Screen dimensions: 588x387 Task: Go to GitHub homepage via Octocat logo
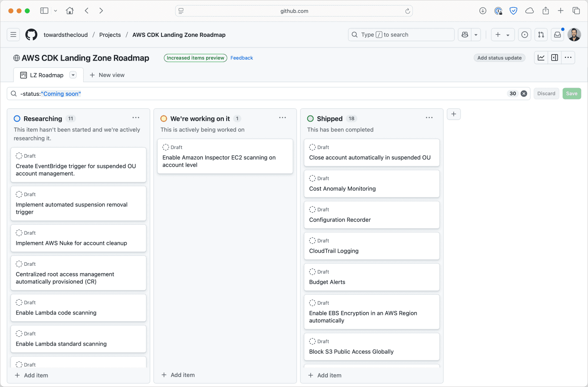(x=31, y=35)
